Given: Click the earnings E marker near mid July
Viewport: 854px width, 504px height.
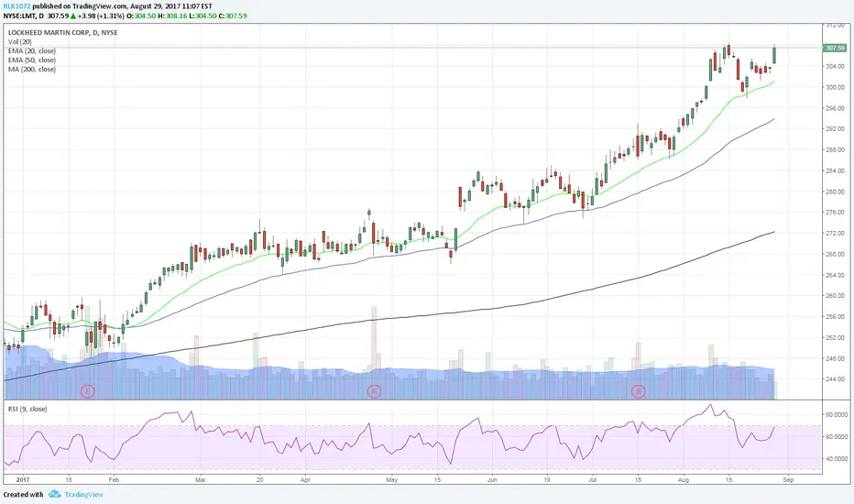Looking at the screenshot, I should point(639,390).
